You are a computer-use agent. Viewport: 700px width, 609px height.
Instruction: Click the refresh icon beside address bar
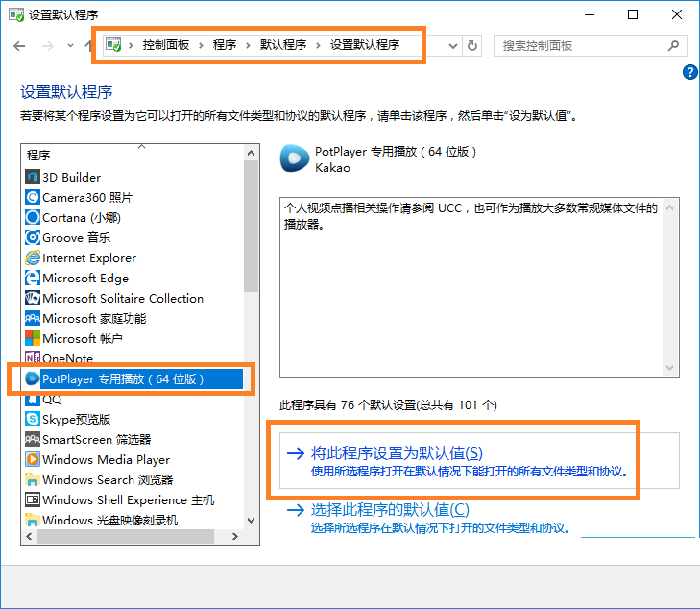tap(472, 45)
